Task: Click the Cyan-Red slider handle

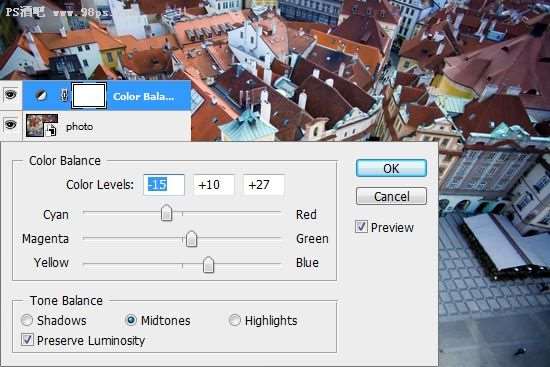Action: 166,213
